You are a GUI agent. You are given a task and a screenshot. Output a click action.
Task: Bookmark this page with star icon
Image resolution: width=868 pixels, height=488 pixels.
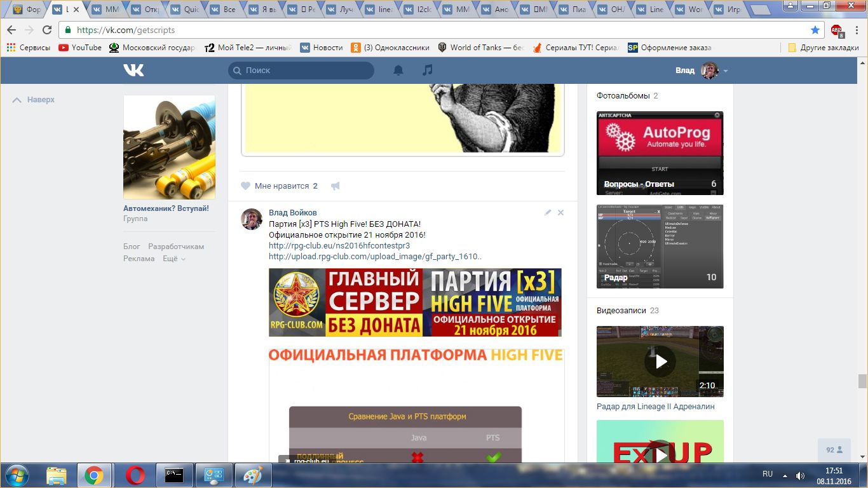815,30
